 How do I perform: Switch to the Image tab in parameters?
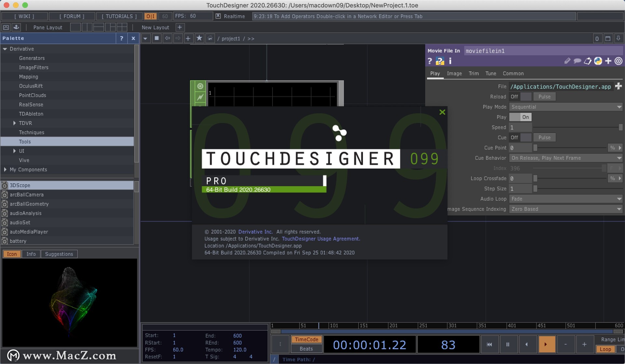[x=454, y=73]
